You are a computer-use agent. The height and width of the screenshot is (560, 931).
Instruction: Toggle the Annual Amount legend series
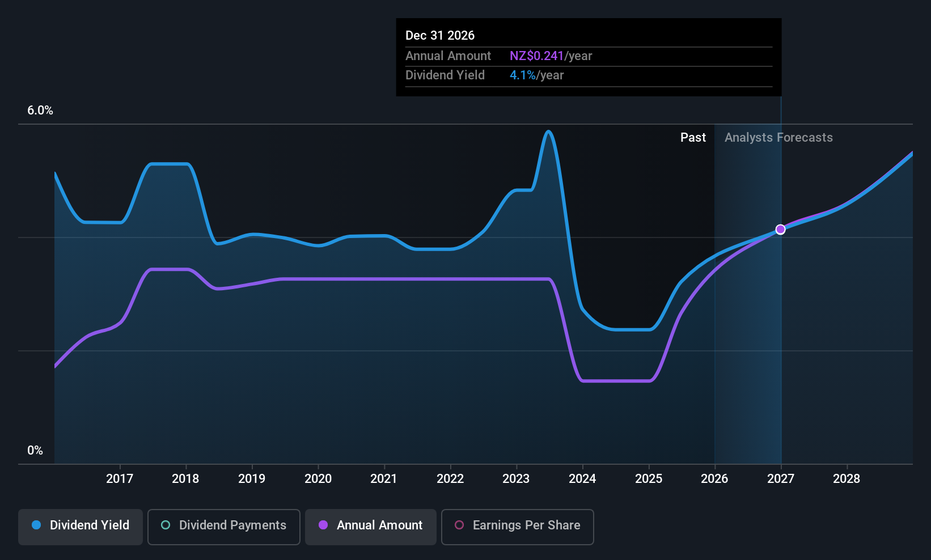pos(371,527)
